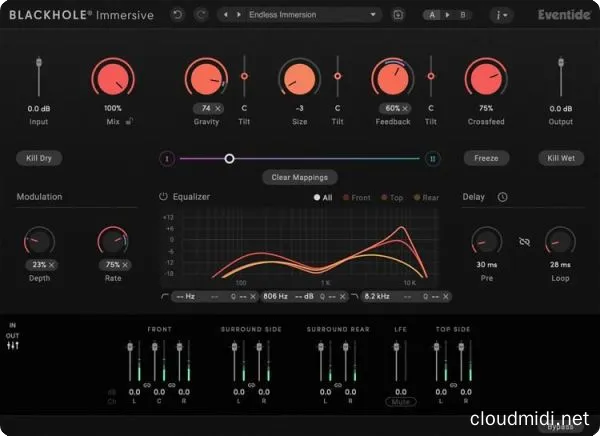Select the All equalizer band option
This screenshot has width=600, height=436.
coord(323,198)
